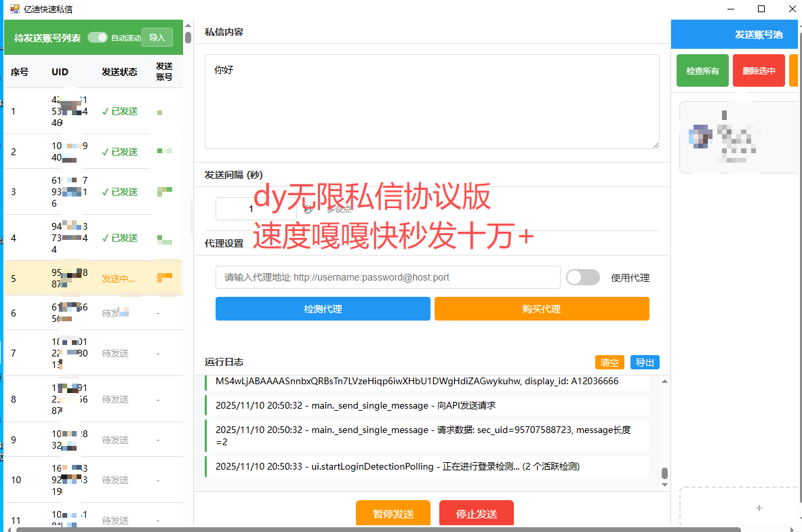Pause sending with 暂停发送 button
The image size is (802, 532).
393,514
